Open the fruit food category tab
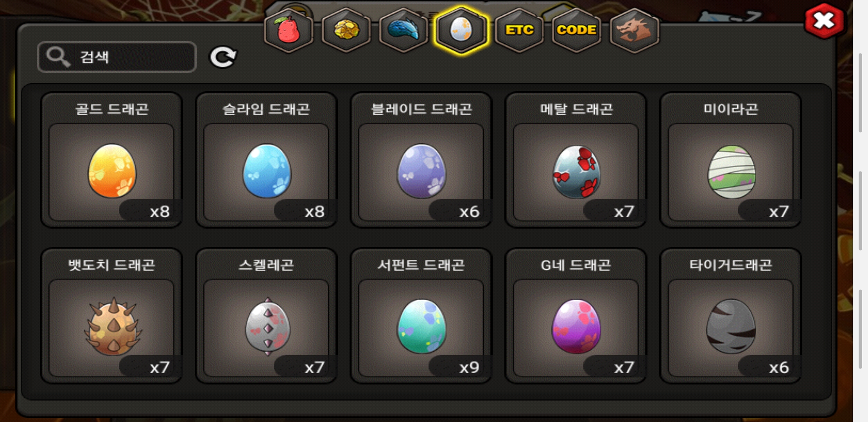 (x=289, y=30)
